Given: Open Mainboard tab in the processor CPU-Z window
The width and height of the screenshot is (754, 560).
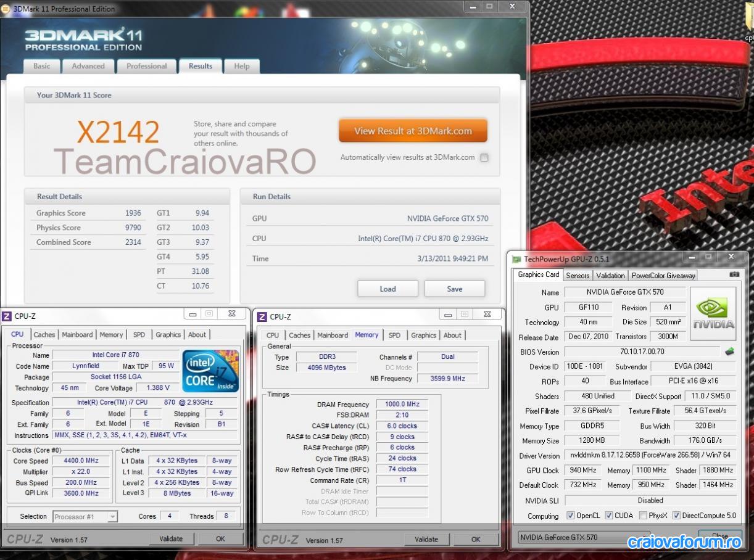Looking at the screenshot, I should [x=78, y=335].
